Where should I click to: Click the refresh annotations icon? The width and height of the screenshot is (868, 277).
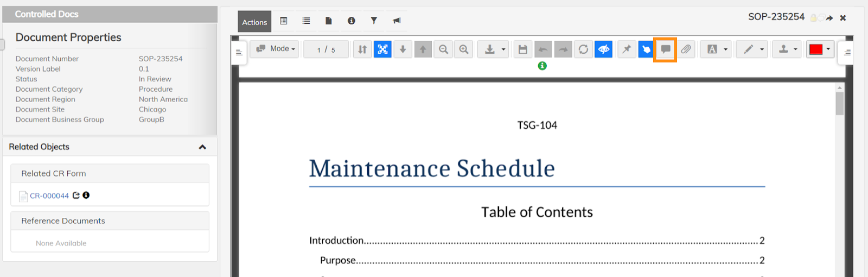[x=583, y=49]
